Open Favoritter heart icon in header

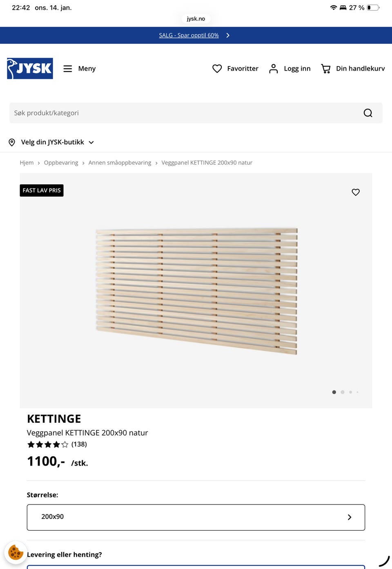point(217,69)
